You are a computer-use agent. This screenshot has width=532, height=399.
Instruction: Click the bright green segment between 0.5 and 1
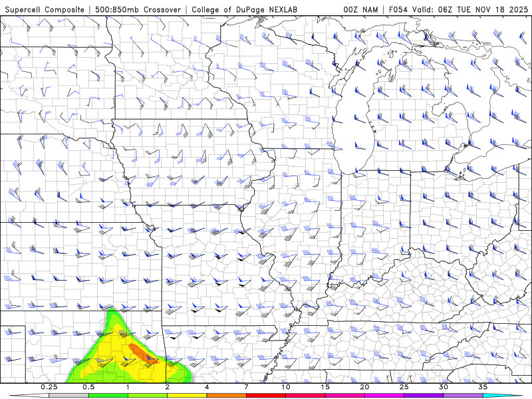(108, 396)
